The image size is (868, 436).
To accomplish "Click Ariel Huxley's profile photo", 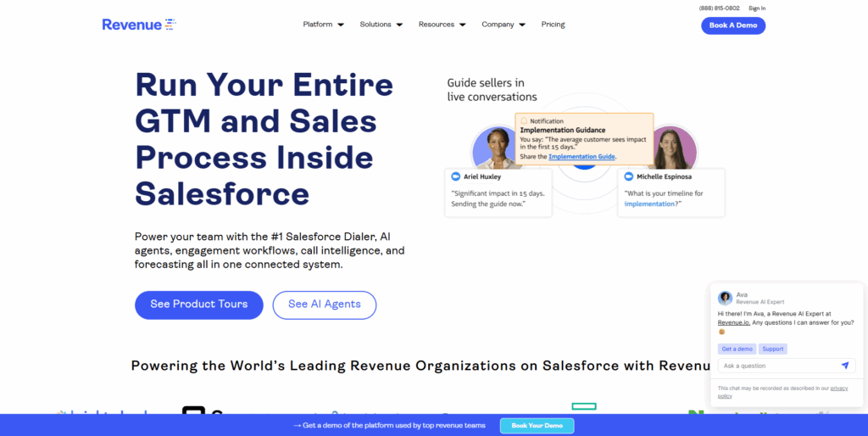I will click(x=494, y=148).
